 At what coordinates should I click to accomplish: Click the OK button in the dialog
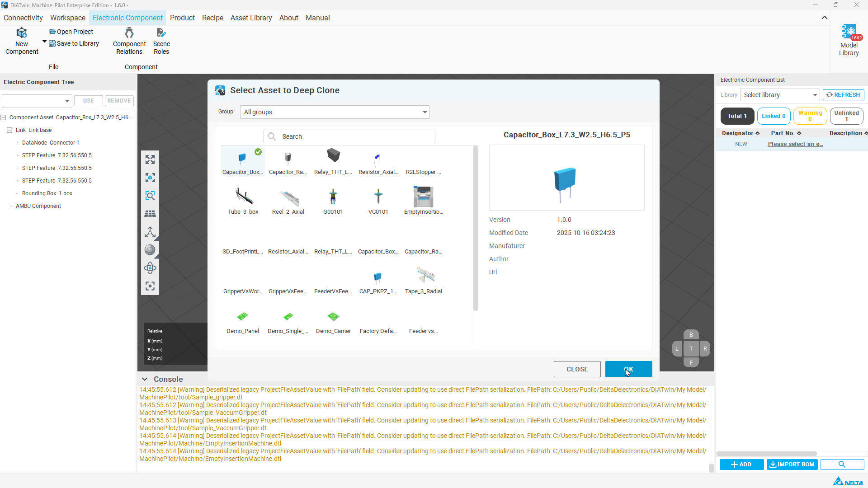tap(628, 369)
